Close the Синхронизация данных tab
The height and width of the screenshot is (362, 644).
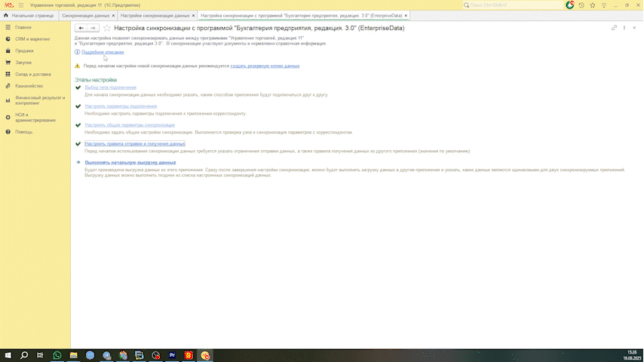[113, 16]
